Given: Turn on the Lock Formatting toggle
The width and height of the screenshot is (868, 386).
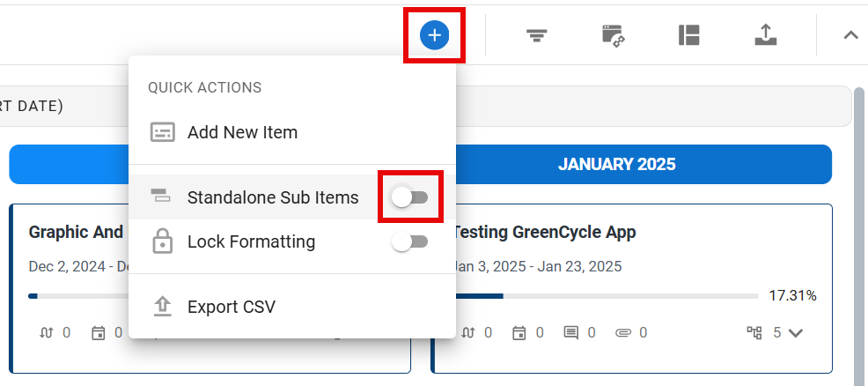Looking at the screenshot, I should [x=410, y=241].
